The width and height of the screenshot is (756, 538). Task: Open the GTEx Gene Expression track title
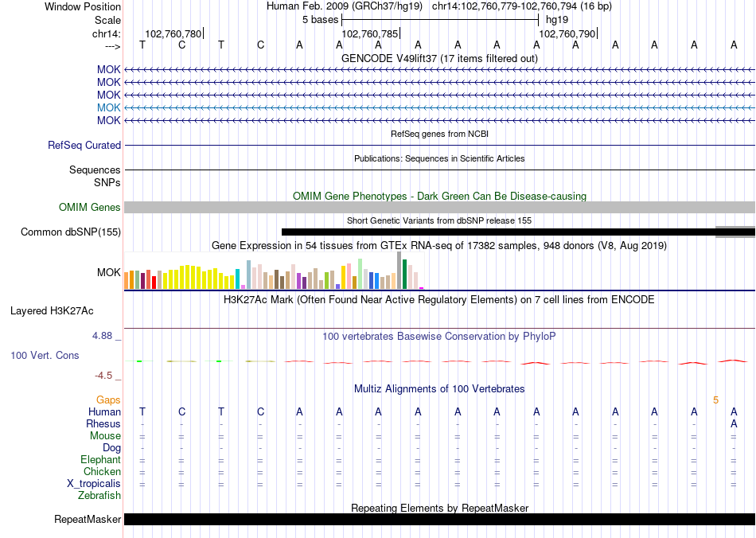(x=439, y=245)
